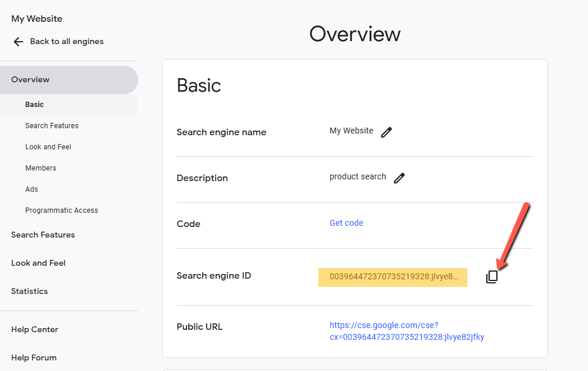Open main Search Features menu item
588x371 pixels.
pos(43,235)
